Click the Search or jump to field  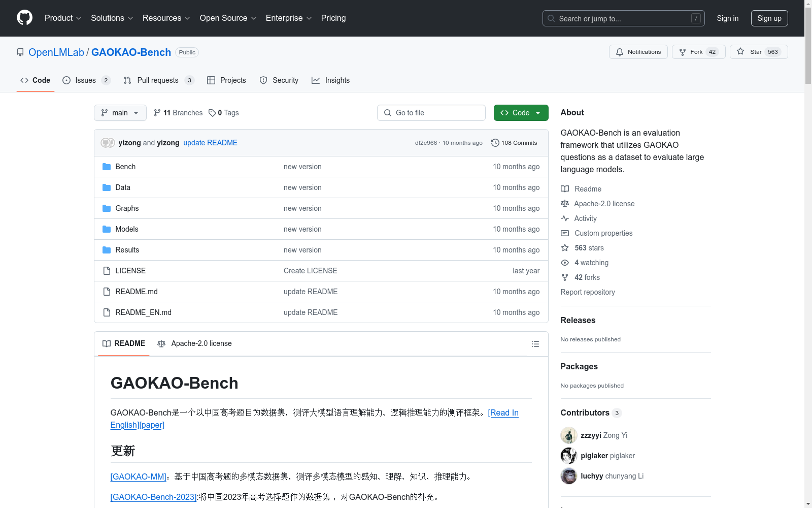[x=624, y=18]
